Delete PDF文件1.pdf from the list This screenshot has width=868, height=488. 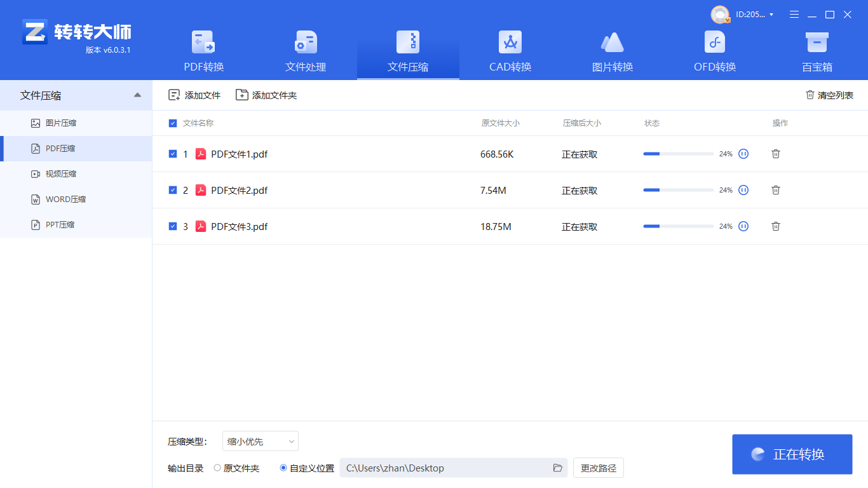tap(776, 154)
